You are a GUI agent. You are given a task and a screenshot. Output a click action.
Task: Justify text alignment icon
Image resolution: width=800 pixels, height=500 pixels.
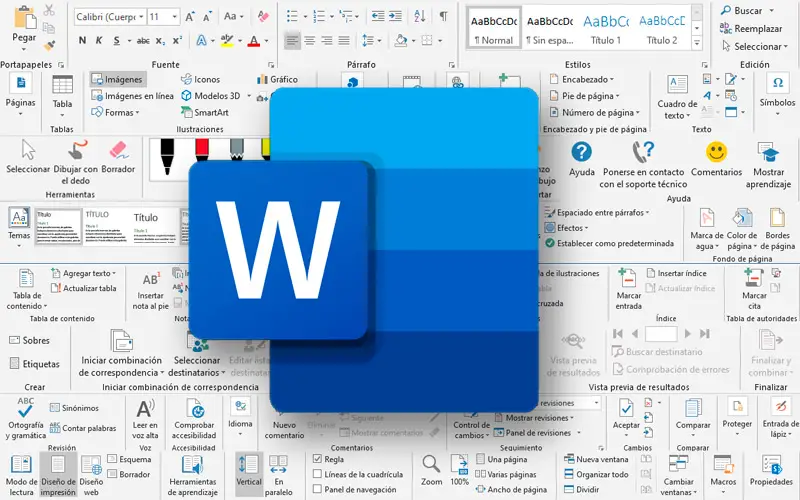[344, 40]
